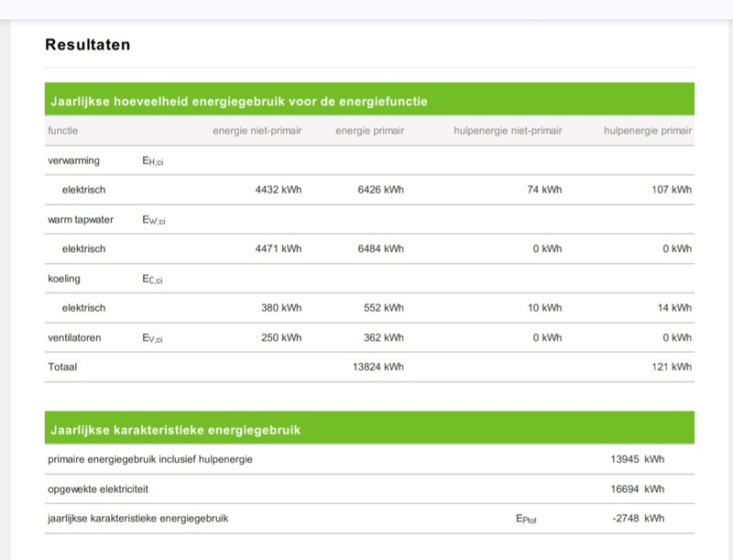The image size is (733, 560).
Task: Select the green energiefunctie table header bar
Action: [x=369, y=101]
